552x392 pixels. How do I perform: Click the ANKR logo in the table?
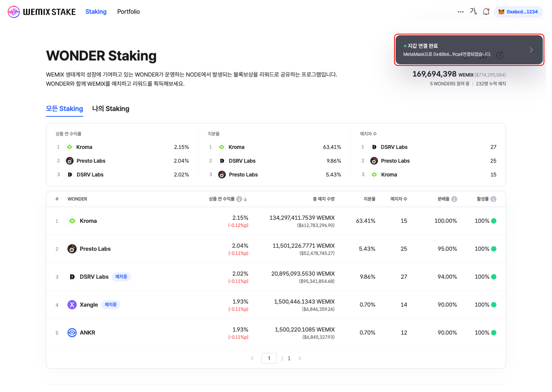pyautogui.click(x=72, y=333)
